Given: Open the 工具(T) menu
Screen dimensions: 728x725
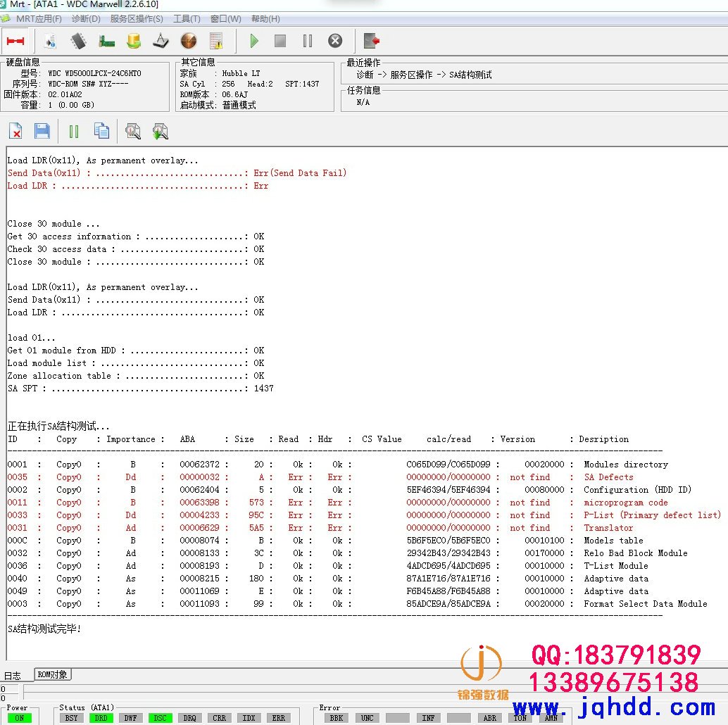Looking at the screenshot, I should coord(187,19).
